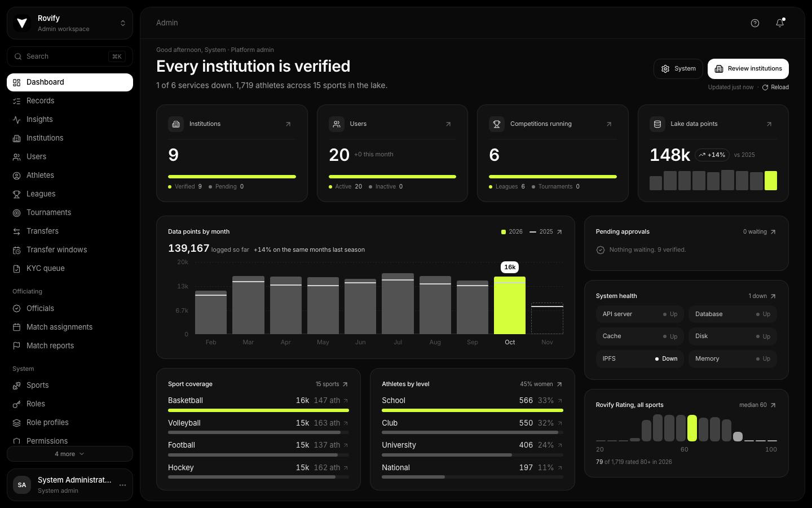Screen dimensions: 812x508
Task: Open the Club level row arrow
Action: [560, 423]
